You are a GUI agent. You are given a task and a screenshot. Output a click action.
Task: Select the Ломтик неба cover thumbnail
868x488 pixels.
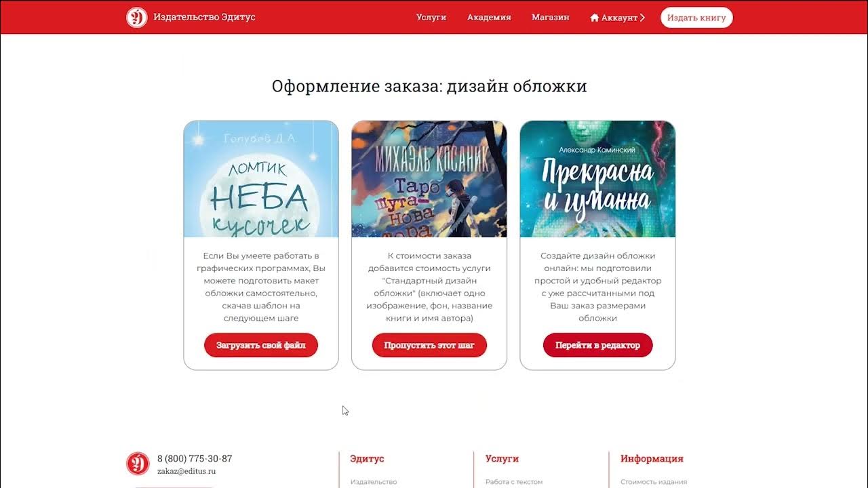(x=261, y=179)
